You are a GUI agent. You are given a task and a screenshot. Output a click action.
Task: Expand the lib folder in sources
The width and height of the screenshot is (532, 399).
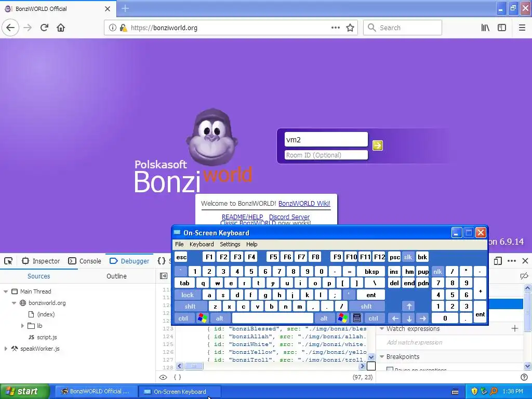22,326
